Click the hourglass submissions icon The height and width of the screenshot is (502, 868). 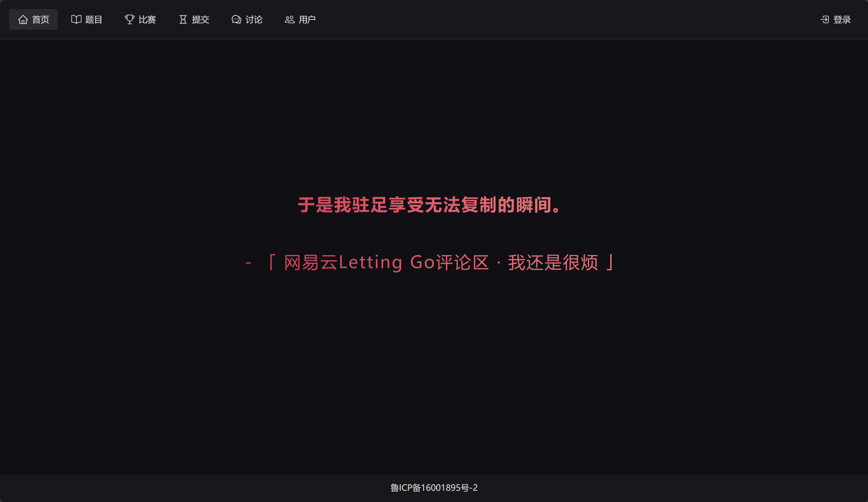183,20
